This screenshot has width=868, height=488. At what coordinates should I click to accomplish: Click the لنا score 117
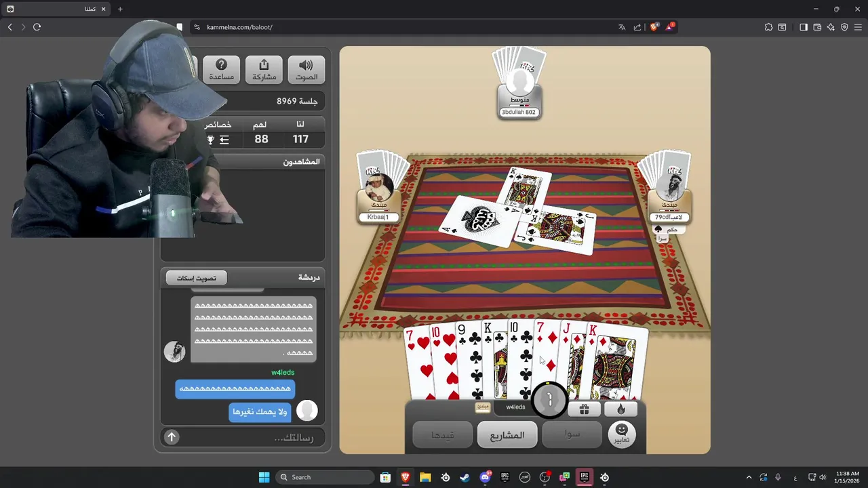click(x=300, y=139)
